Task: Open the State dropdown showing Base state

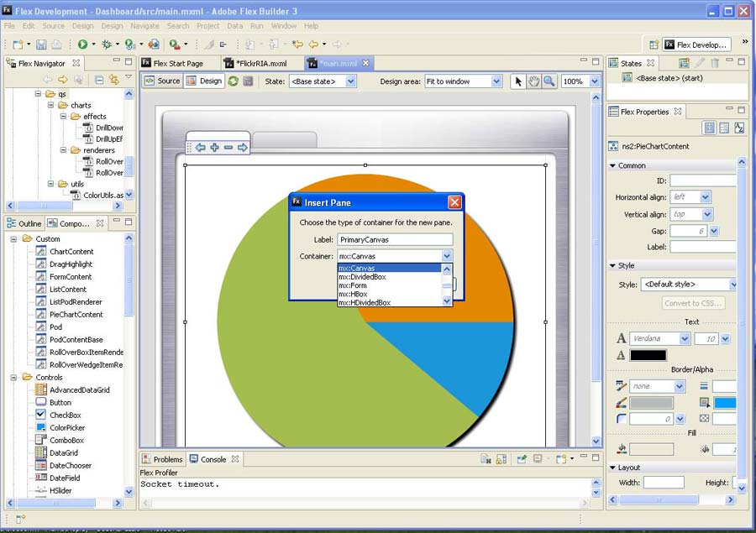Action: coord(351,81)
